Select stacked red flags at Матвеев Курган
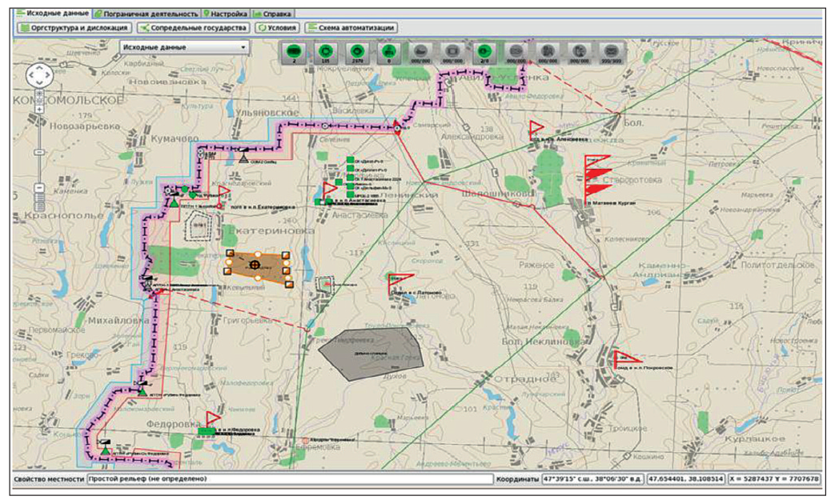 point(596,178)
